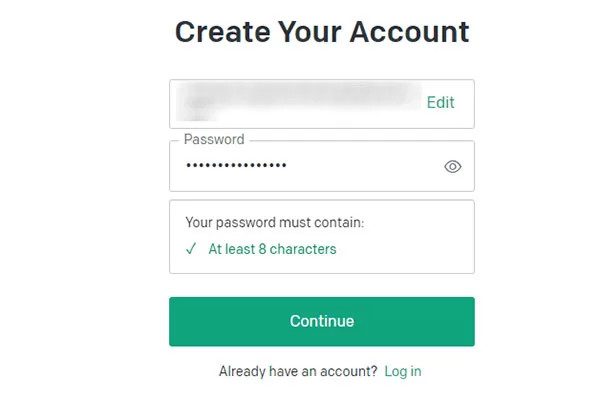The height and width of the screenshot is (400, 600).
Task: Click the word 'Account' in the heading
Action: coord(410,32)
